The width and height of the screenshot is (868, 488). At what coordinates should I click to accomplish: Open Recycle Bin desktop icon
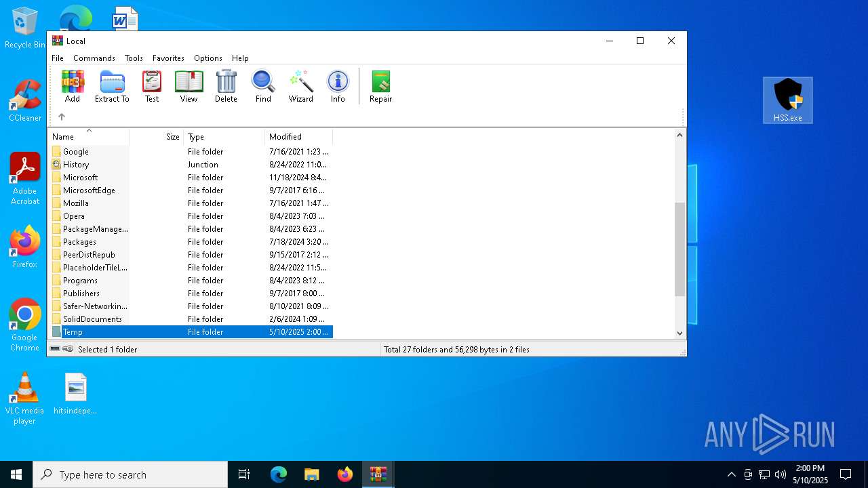[x=25, y=28]
